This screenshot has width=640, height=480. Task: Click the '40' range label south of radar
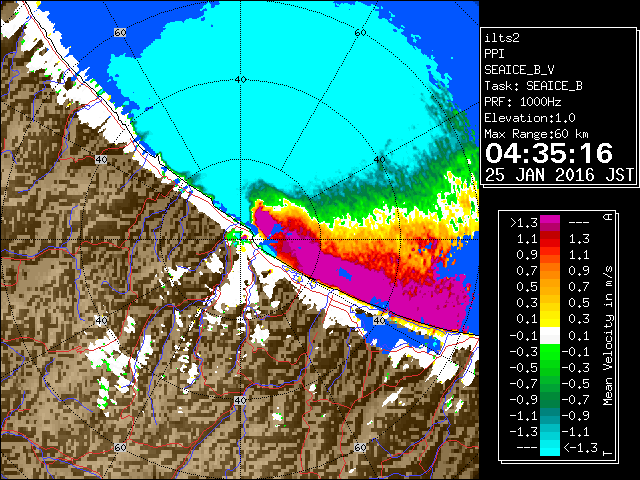click(x=240, y=400)
